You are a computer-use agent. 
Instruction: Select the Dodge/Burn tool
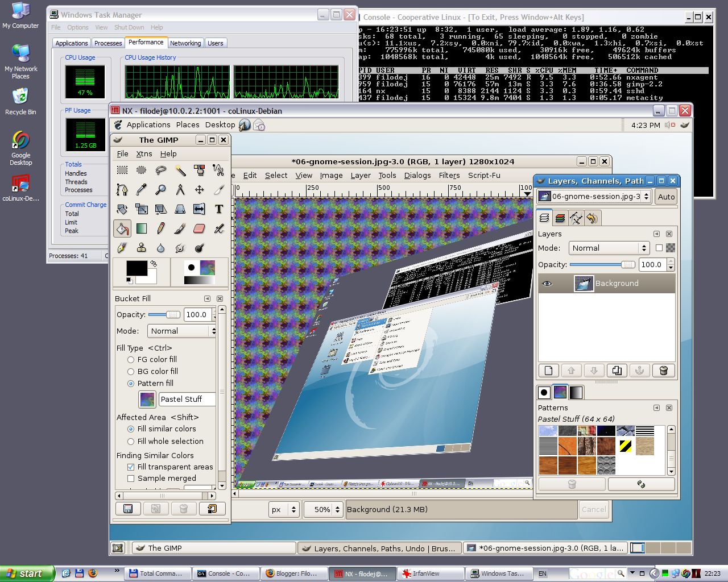[x=199, y=248]
